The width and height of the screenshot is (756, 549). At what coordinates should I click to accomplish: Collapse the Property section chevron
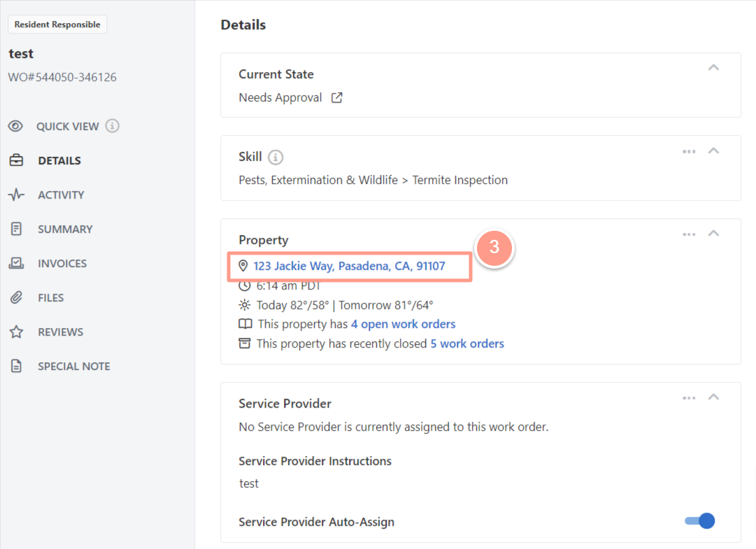click(713, 234)
